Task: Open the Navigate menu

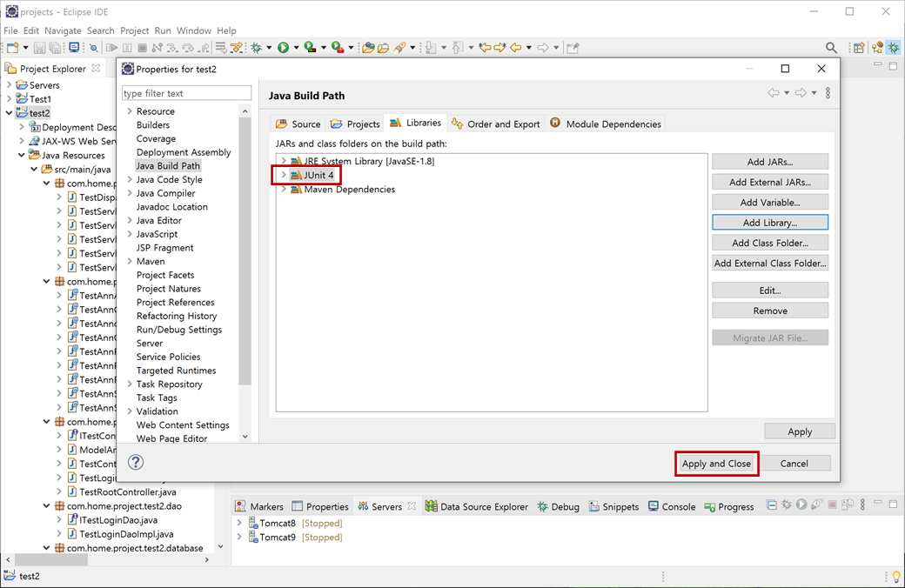Action: (63, 30)
